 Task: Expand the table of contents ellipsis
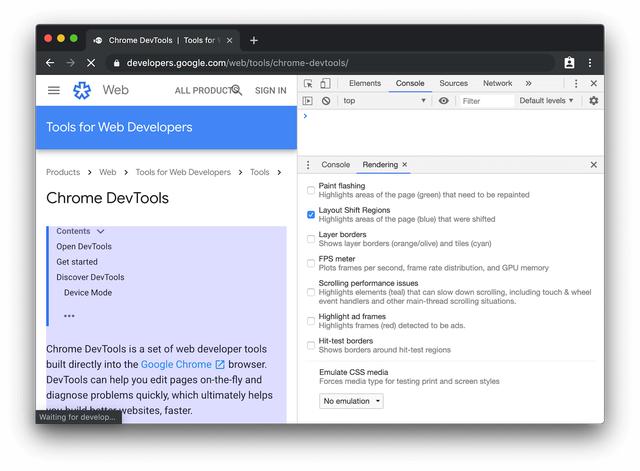tap(69, 316)
